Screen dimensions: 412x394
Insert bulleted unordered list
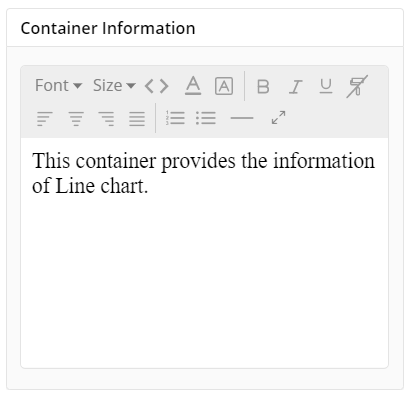(x=206, y=118)
